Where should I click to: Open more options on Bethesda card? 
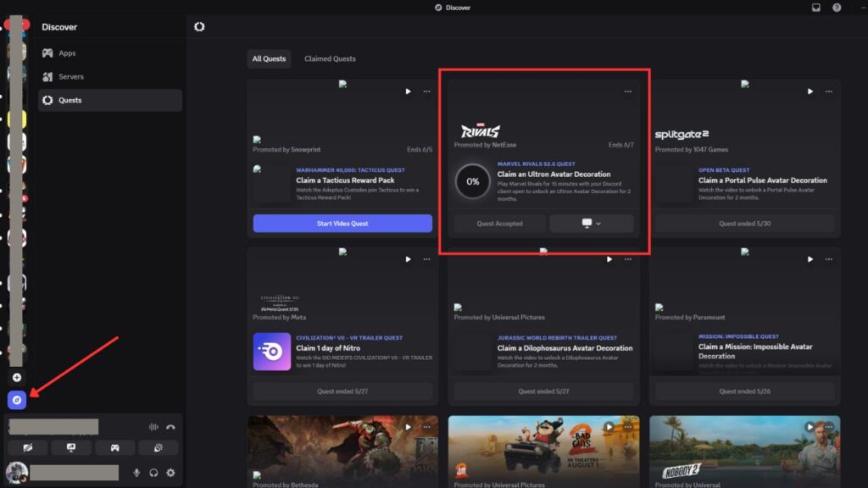point(427,427)
